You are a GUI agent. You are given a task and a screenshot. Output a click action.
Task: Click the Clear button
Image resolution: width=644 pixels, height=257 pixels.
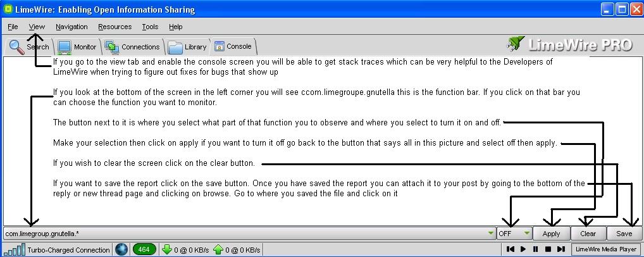pyautogui.click(x=588, y=234)
